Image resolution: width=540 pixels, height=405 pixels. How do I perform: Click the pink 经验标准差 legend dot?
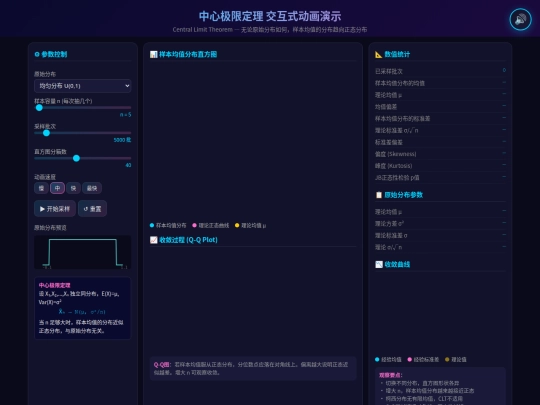click(409, 359)
